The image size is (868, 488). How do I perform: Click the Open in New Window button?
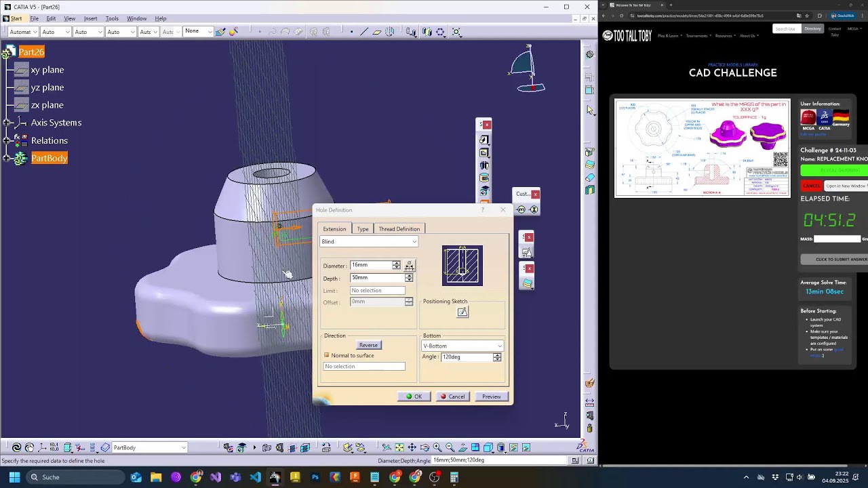tap(846, 186)
